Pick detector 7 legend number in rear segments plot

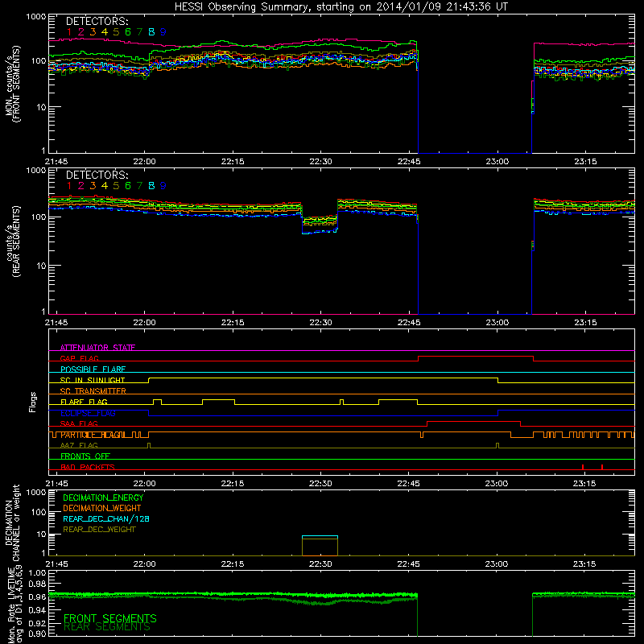pos(139,186)
